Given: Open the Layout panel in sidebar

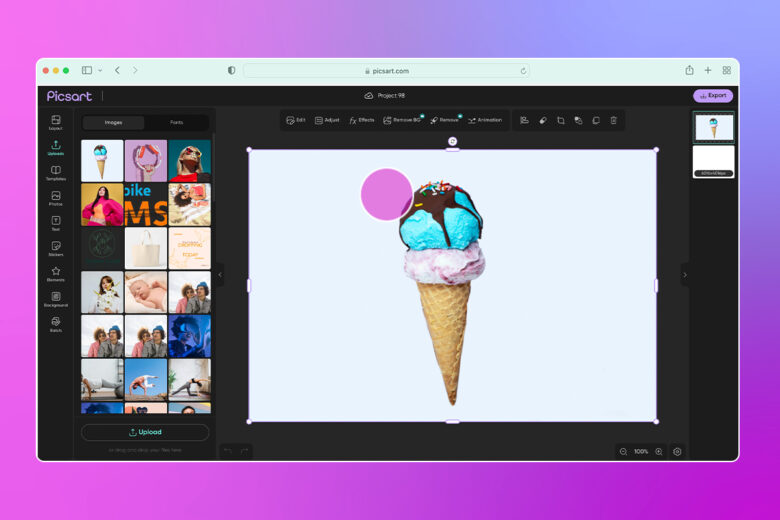Looking at the screenshot, I should tap(55, 122).
